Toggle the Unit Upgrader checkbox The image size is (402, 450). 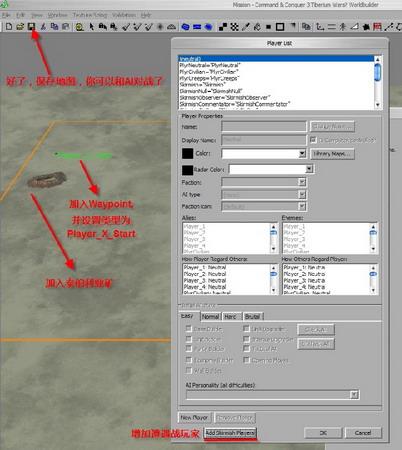pos(246,329)
